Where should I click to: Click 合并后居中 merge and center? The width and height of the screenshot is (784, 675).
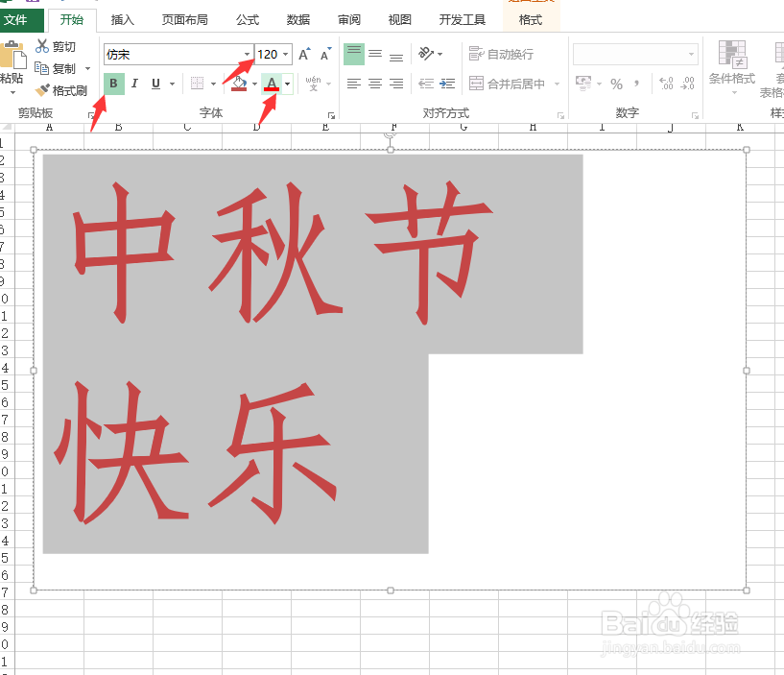pos(507,84)
